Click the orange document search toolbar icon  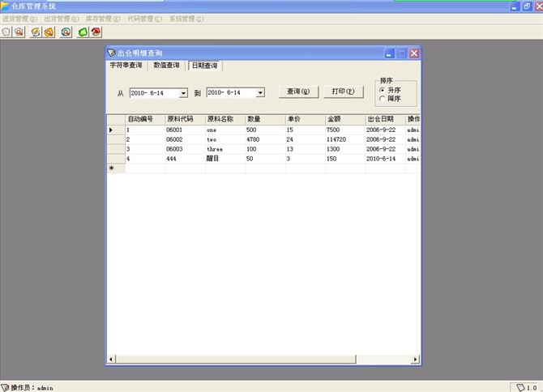click(x=49, y=32)
